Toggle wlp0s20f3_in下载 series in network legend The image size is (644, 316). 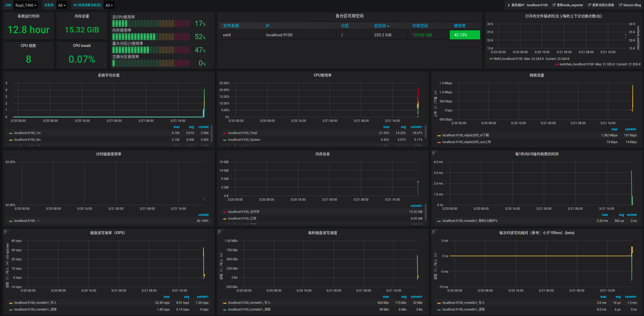[x=466, y=135]
